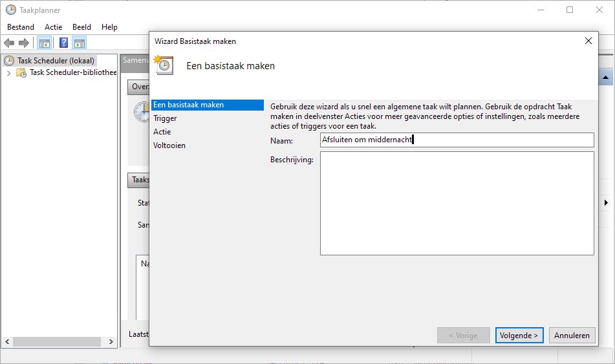
Task: Click the Taakplanner clock icon in title bar
Action: click(x=11, y=10)
